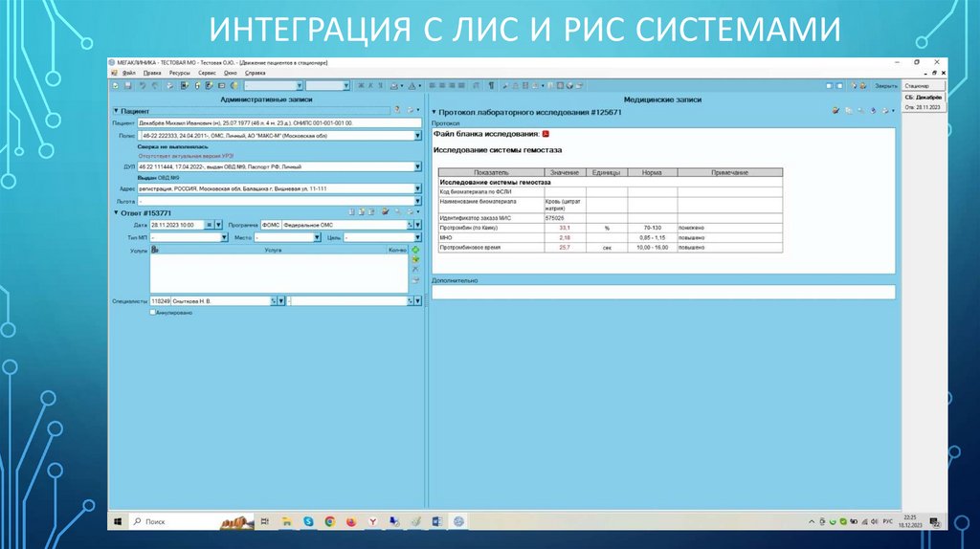Screen dimensions: 980x549
Task: Click the red PDF file icon in protocol
Action: click(x=546, y=135)
